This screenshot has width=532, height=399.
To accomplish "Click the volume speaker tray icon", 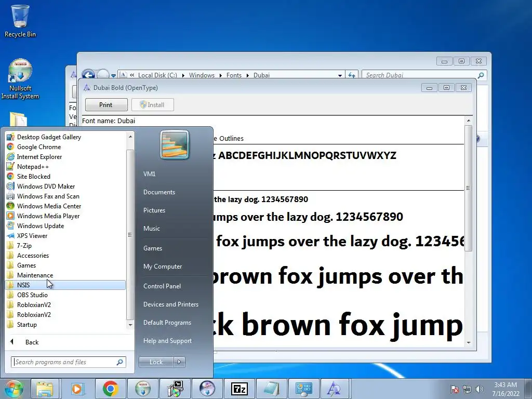I will (x=480, y=389).
